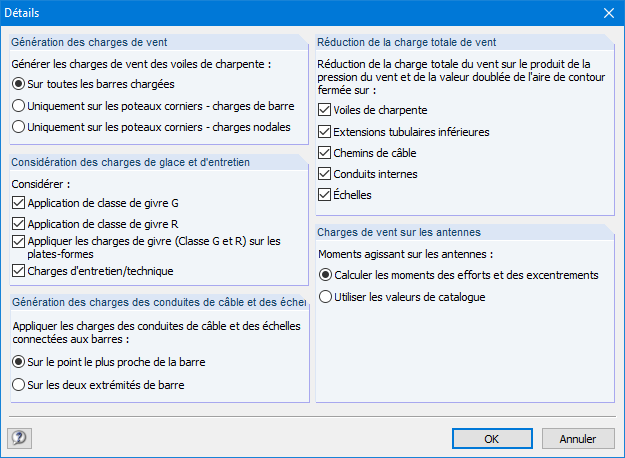Click the help icon button

[18, 438]
